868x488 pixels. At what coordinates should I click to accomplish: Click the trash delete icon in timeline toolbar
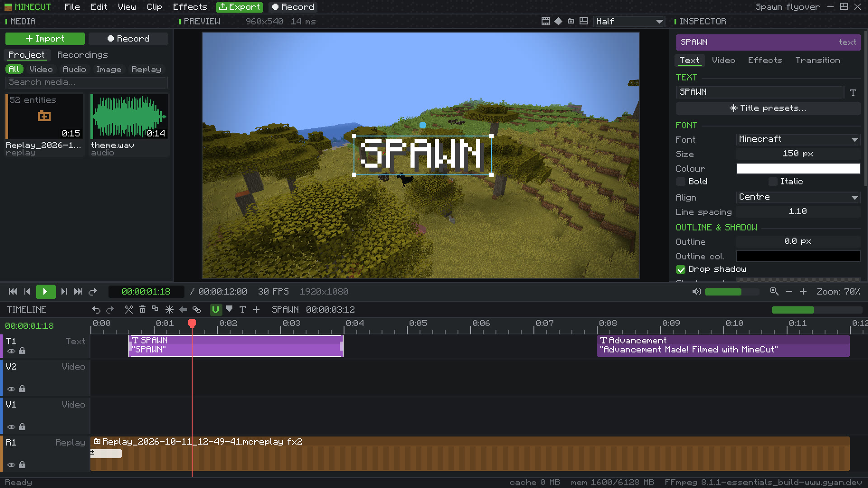point(142,310)
